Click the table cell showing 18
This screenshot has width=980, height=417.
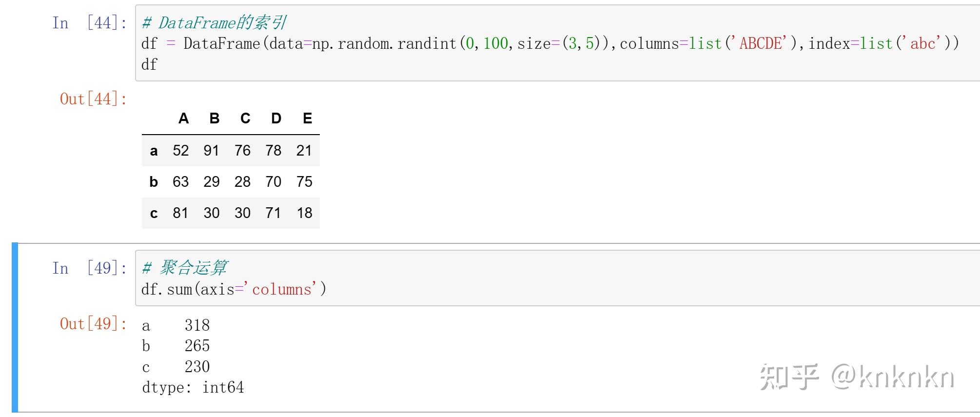(304, 213)
